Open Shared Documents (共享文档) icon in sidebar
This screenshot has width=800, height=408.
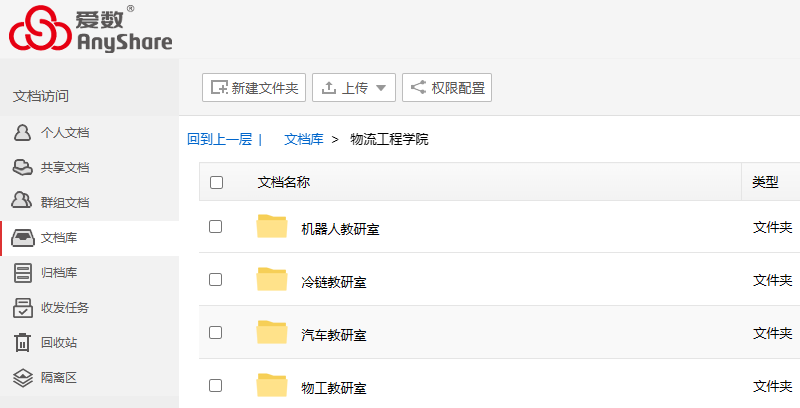(22, 168)
